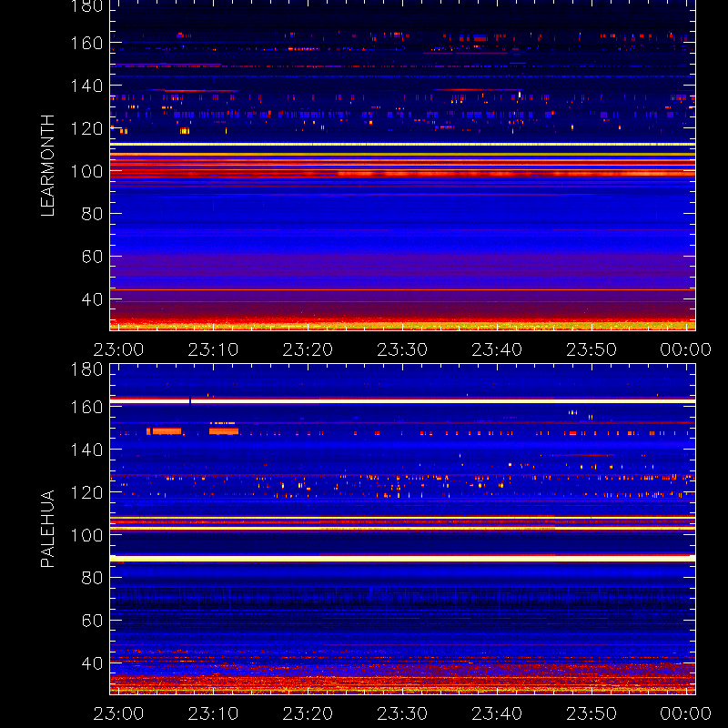Select the 40 tick label on the LEARMONTH plot
The width and height of the screenshot is (728, 728).
point(92,299)
